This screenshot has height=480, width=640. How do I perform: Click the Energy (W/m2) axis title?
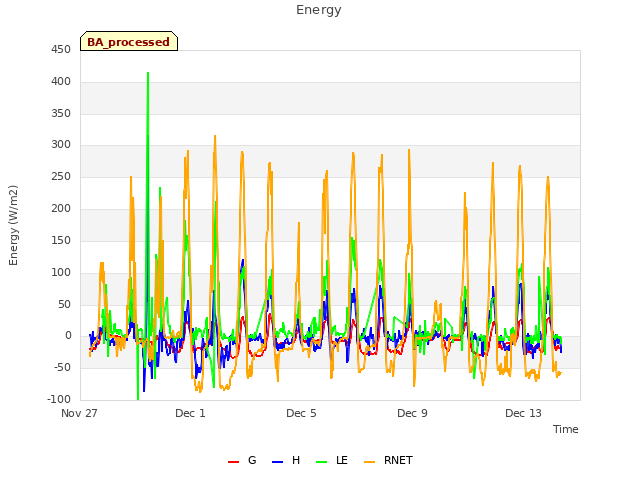tap(13, 225)
